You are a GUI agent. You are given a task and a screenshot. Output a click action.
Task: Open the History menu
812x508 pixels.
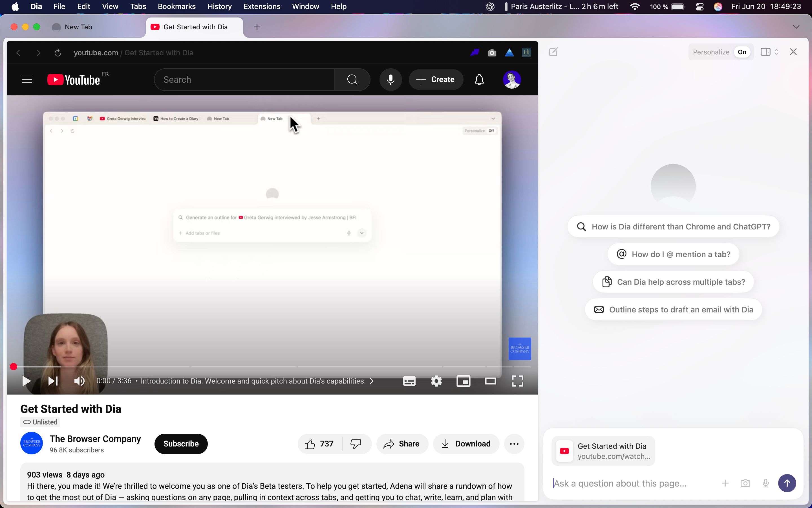[219, 6]
